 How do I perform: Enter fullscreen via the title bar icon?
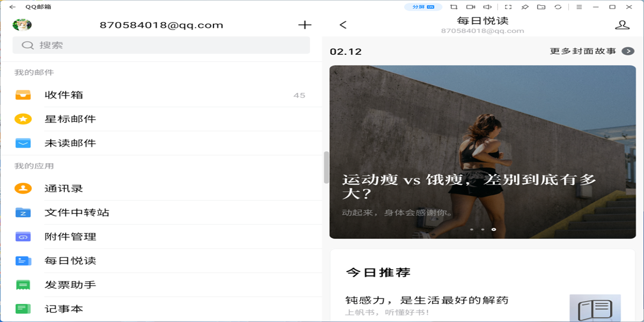[x=508, y=7]
